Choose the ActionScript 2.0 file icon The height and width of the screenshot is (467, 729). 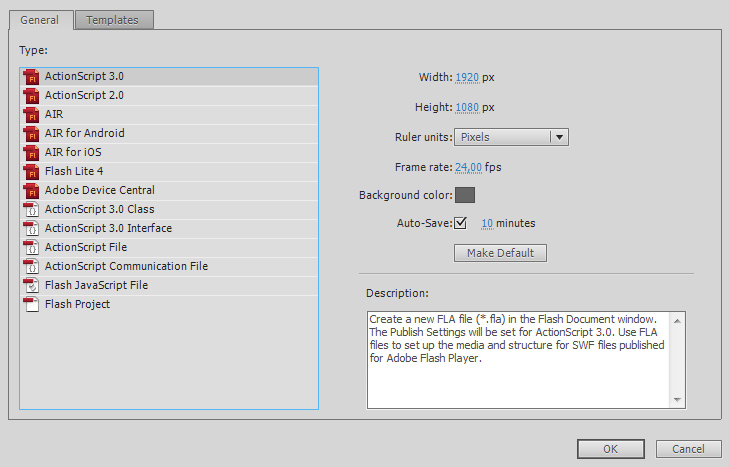pos(30,95)
